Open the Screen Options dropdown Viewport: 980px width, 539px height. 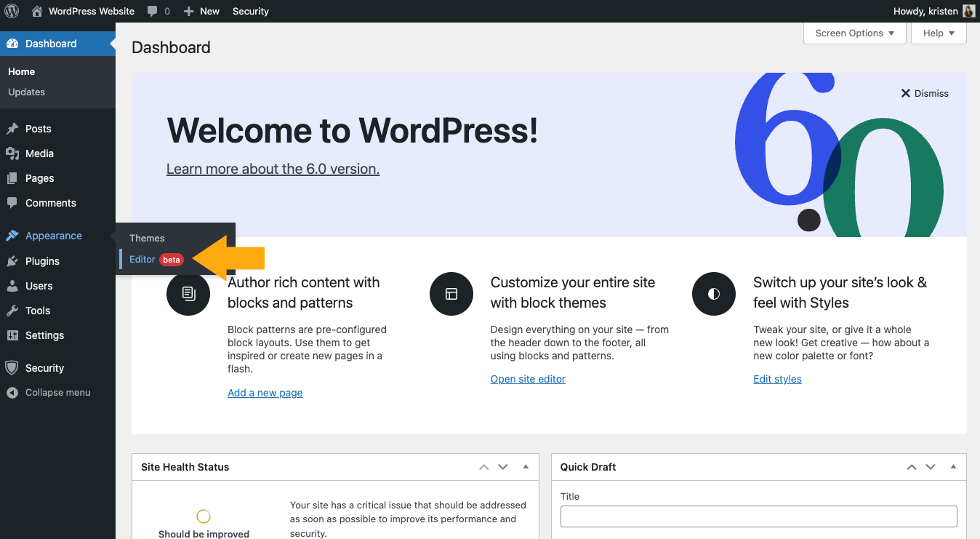855,33
